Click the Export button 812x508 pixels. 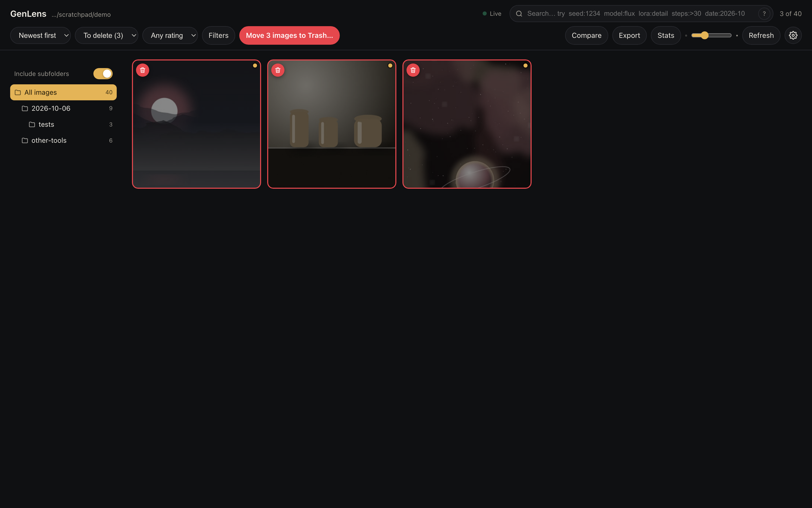[x=629, y=35]
